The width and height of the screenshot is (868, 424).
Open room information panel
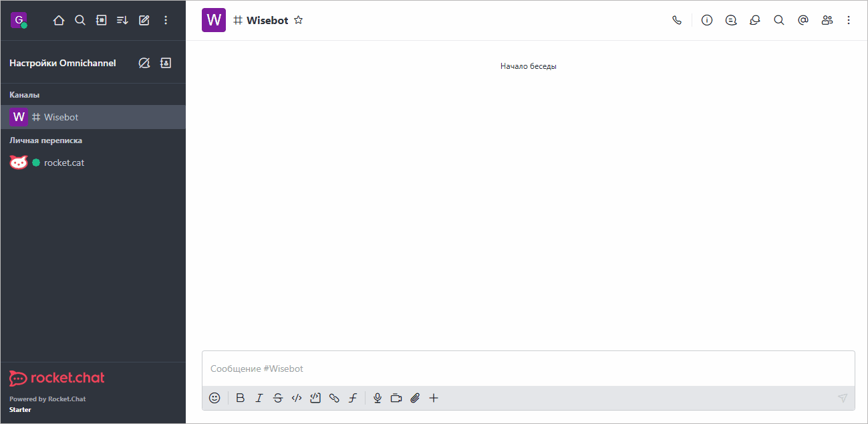tap(707, 20)
